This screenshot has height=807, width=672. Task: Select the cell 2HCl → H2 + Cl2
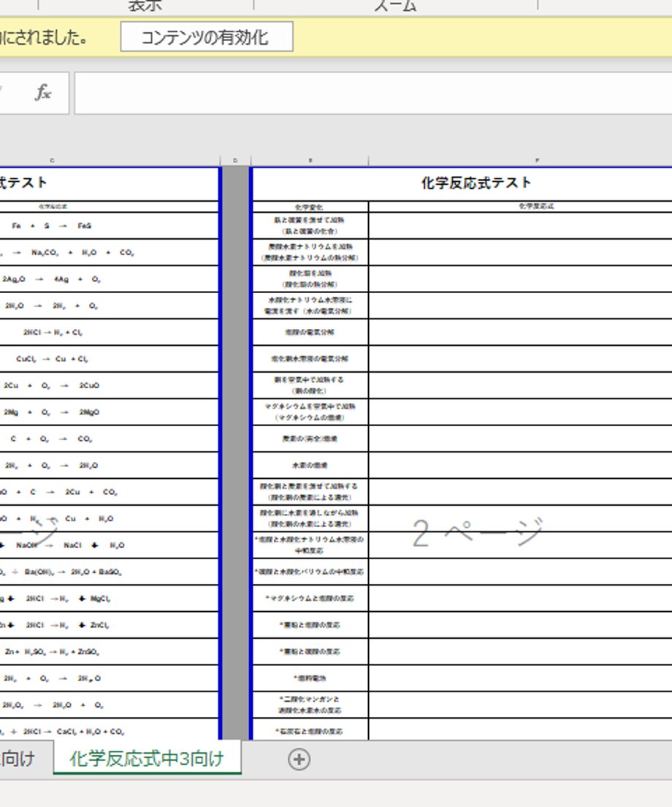click(110, 333)
